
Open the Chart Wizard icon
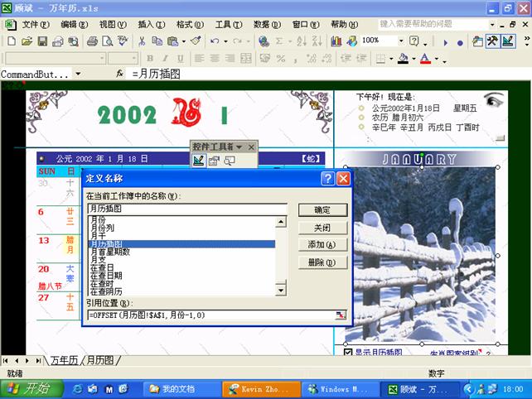pos(336,41)
